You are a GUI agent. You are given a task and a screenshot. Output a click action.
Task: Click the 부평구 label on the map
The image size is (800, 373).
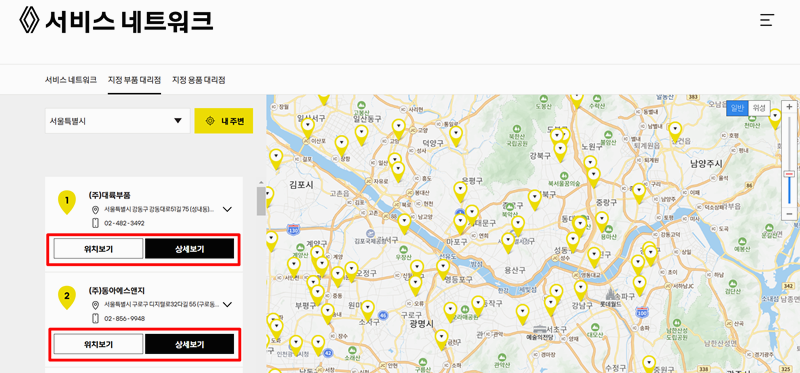[305, 305]
